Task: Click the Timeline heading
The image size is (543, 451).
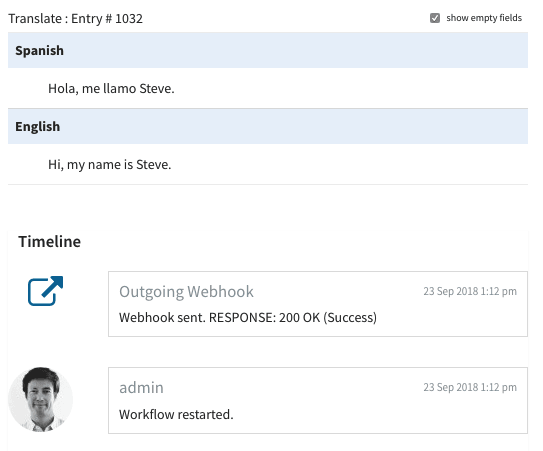Action: point(50,241)
